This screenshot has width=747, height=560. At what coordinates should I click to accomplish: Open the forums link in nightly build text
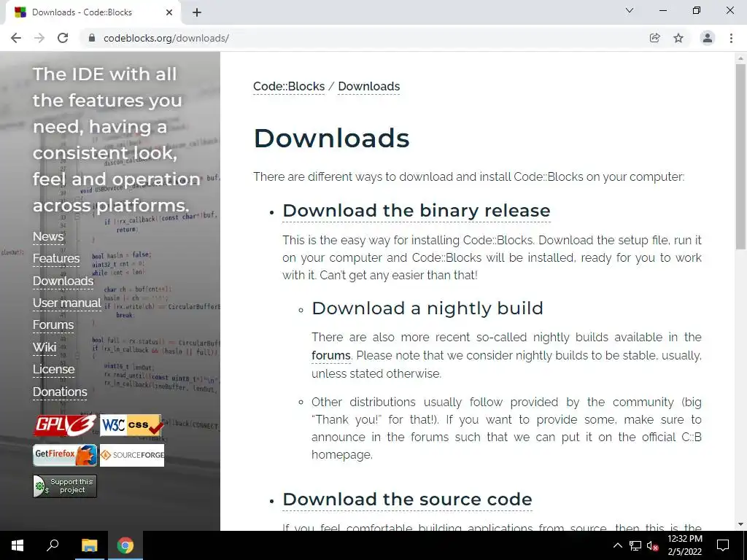click(331, 356)
